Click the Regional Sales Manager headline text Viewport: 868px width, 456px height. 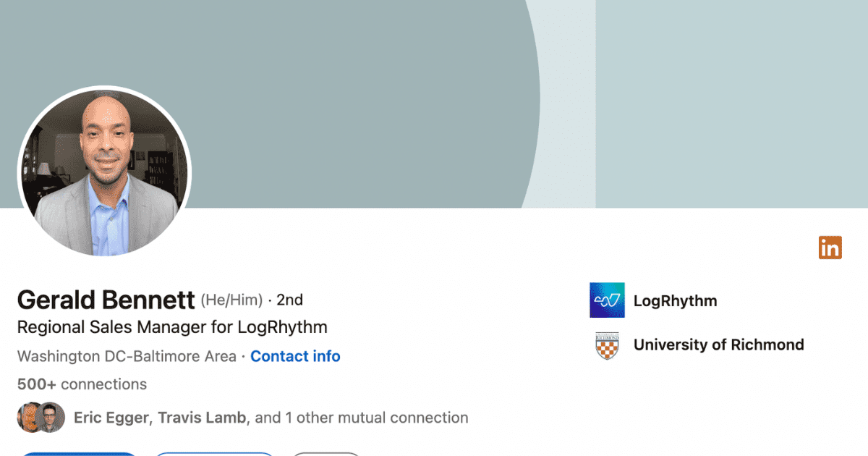tap(172, 327)
